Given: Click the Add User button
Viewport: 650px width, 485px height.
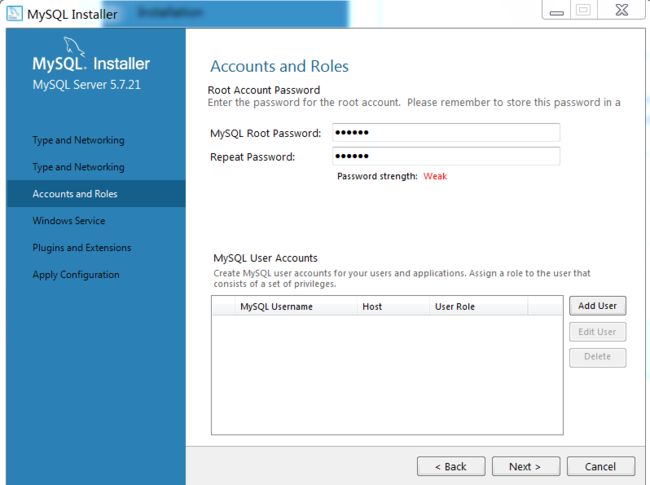Looking at the screenshot, I should [597, 306].
